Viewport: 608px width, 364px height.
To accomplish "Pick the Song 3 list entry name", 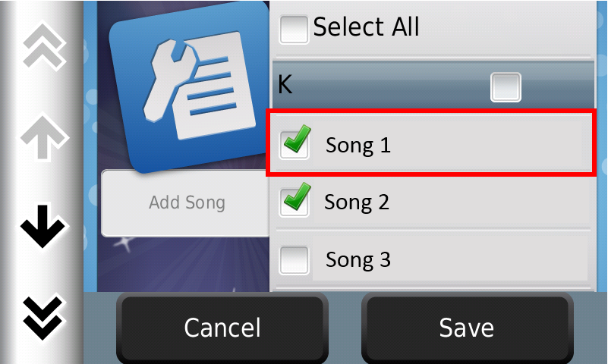I will pos(358,259).
